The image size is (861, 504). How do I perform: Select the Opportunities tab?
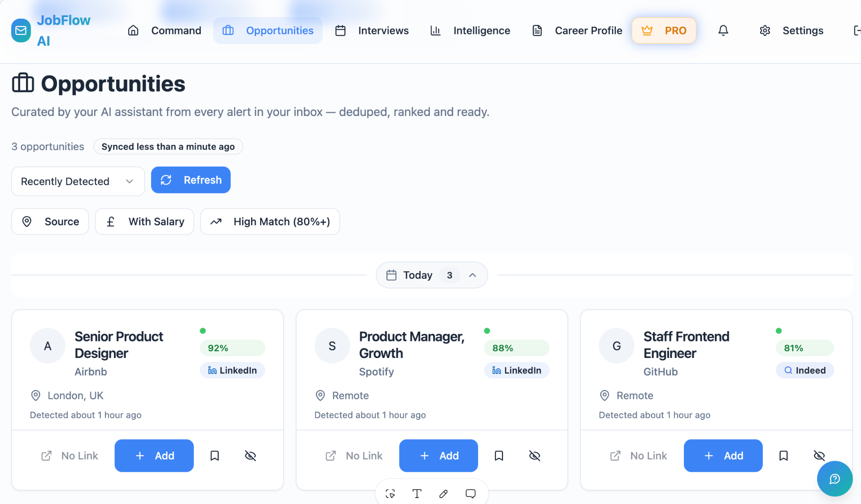[268, 30]
